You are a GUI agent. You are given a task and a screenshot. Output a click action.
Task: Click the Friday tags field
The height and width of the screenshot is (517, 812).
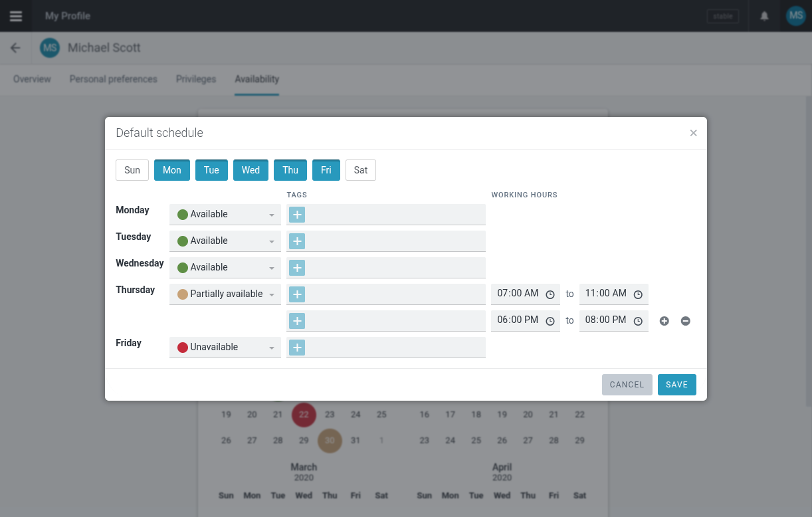(386, 347)
